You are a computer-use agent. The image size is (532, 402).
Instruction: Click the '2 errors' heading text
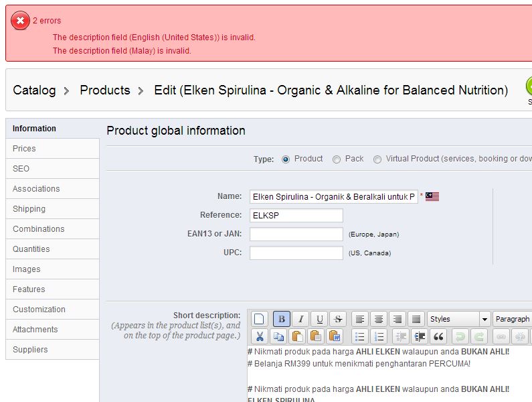pos(47,21)
